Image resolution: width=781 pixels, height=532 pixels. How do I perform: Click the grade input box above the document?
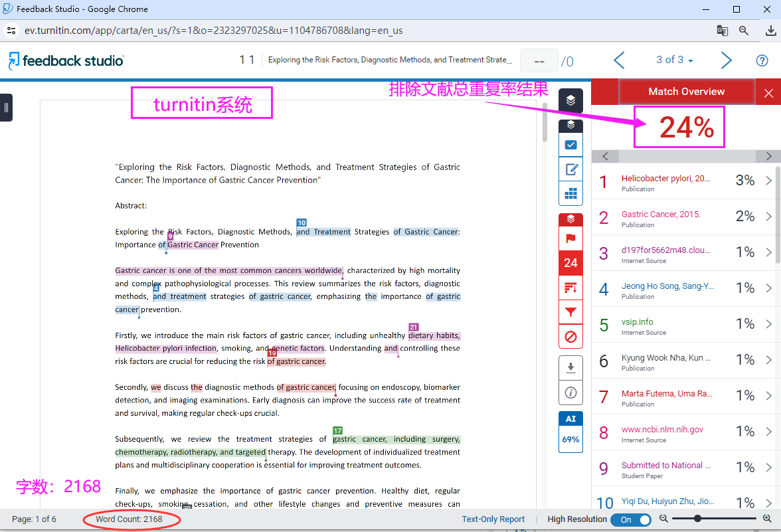point(539,60)
